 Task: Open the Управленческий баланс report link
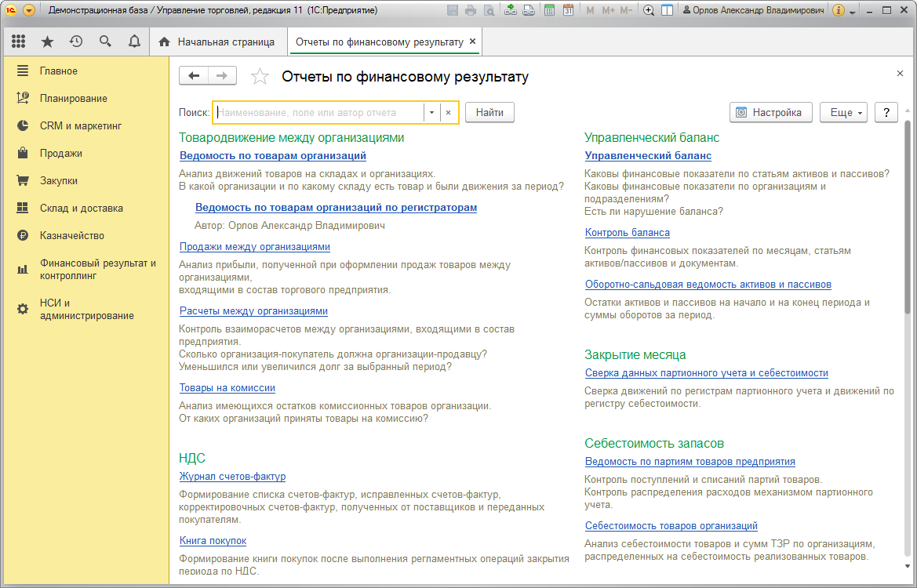[x=648, y=156]
